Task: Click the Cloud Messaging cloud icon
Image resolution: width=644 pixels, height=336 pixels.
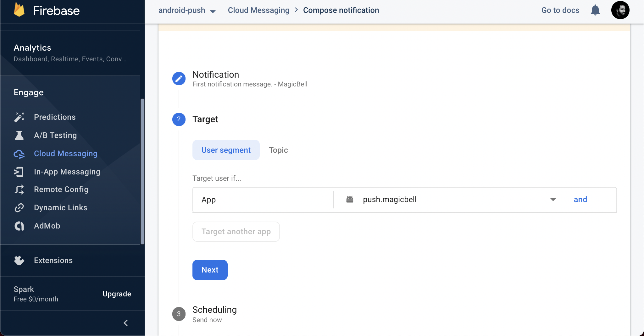Action: pos(19,154)
